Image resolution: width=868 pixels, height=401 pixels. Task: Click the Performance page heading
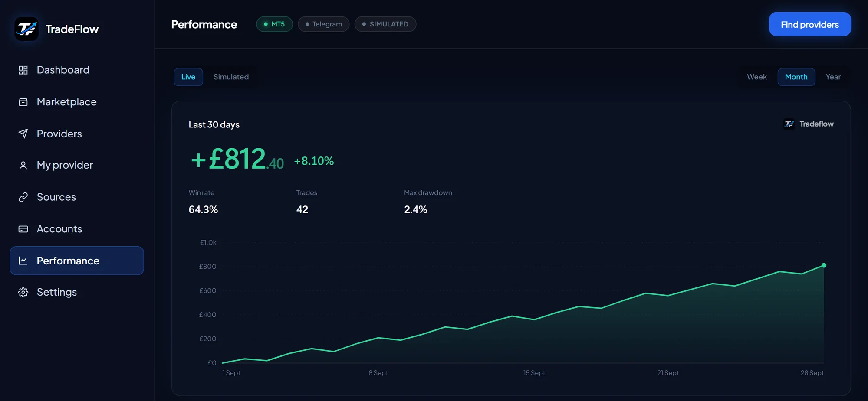coord(204,24)
